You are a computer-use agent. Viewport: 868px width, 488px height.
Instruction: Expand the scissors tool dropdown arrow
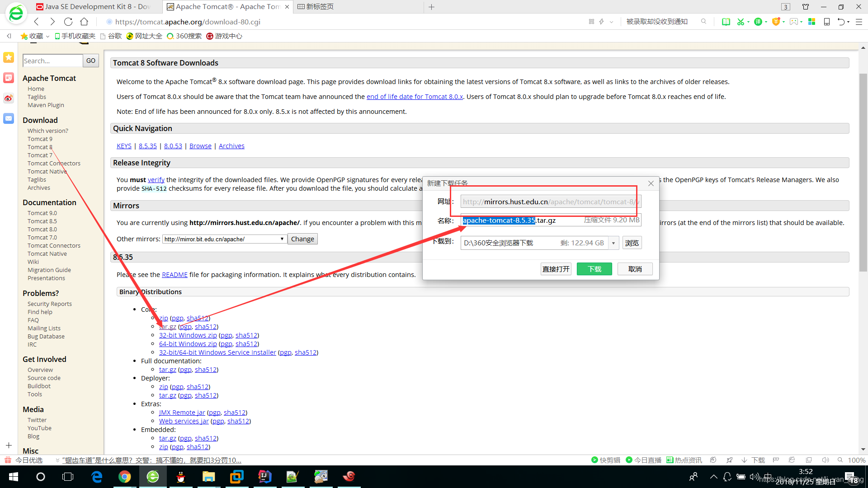tap(748, 22)
